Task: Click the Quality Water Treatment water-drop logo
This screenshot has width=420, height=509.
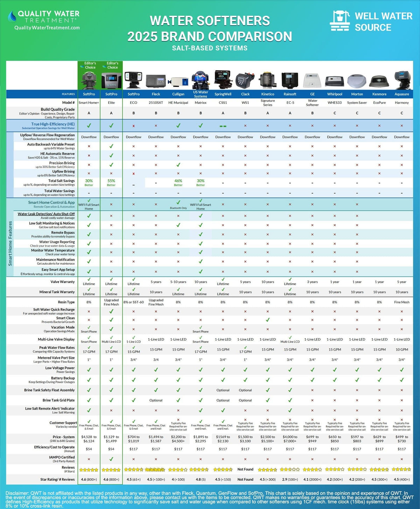Action: (x=12, y=16)
